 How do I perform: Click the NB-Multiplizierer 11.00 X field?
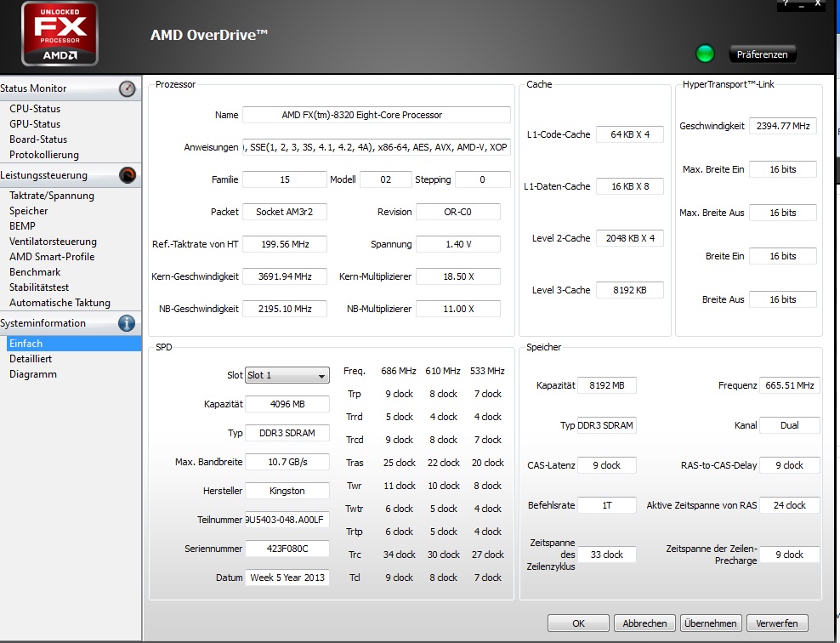pyautogui.click(x=458, y=309)
